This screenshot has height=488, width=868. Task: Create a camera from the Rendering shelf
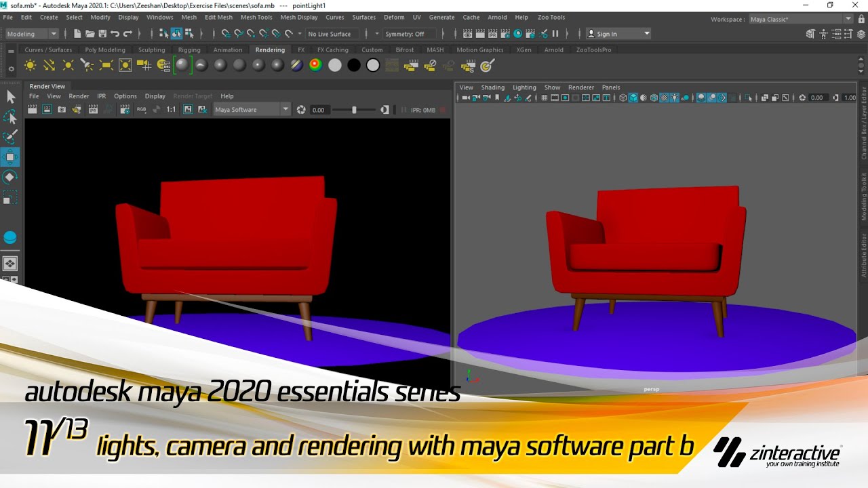(x=144, y=65)
